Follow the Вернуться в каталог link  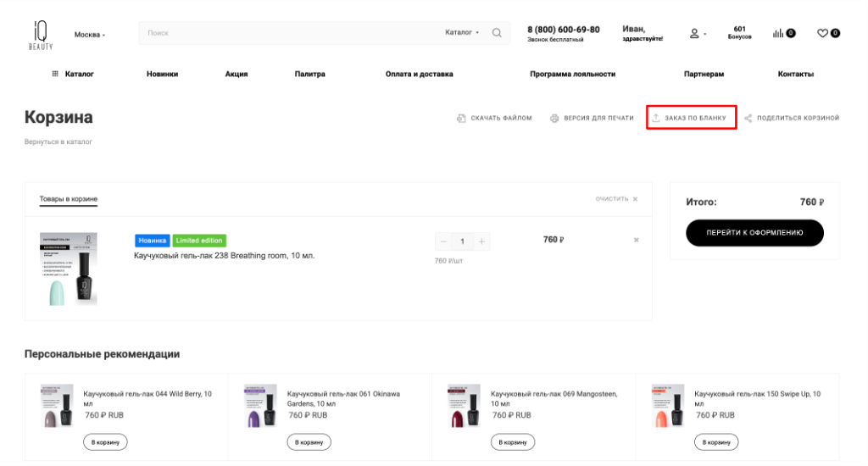coord(58,141)
